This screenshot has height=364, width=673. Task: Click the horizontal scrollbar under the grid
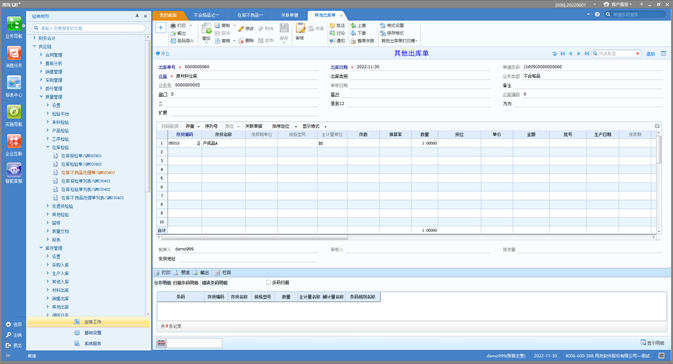255,237
